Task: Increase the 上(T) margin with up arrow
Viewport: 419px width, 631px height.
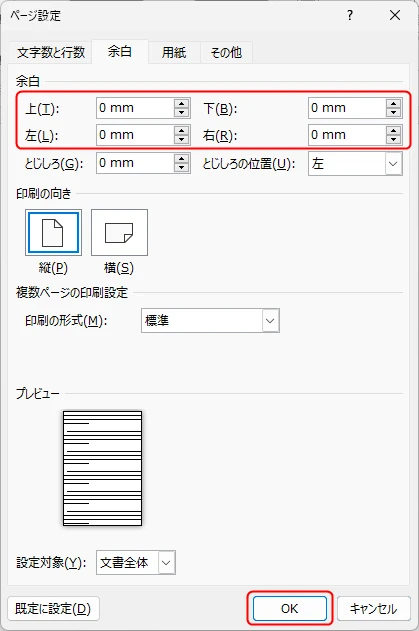Action: click(x=182, y=103)
